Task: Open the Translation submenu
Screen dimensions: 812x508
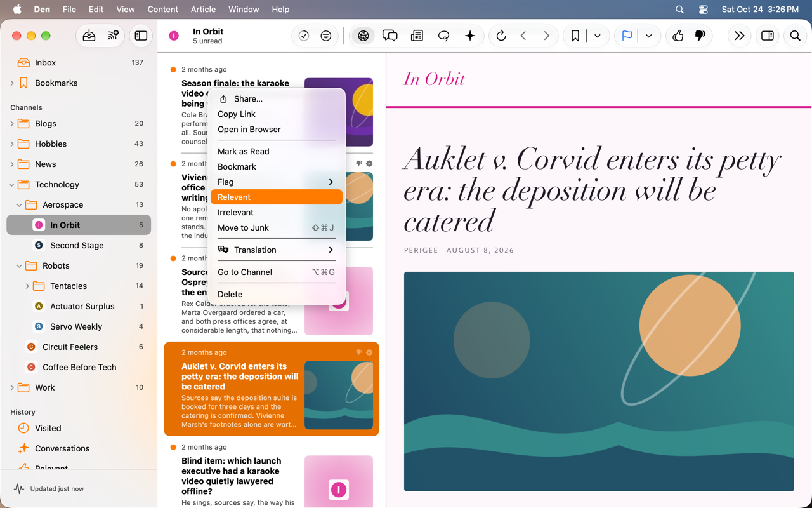Action: coord(277,250)
